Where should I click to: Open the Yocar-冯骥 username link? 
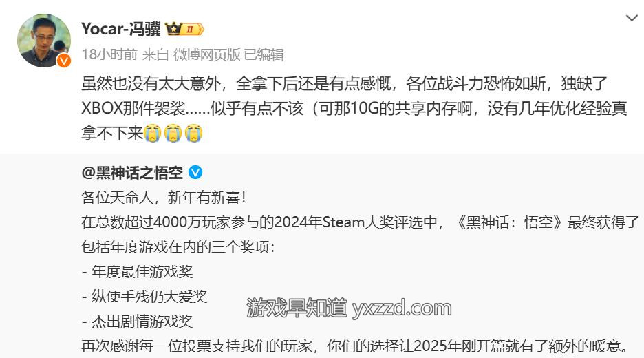(x=121, y=29)
